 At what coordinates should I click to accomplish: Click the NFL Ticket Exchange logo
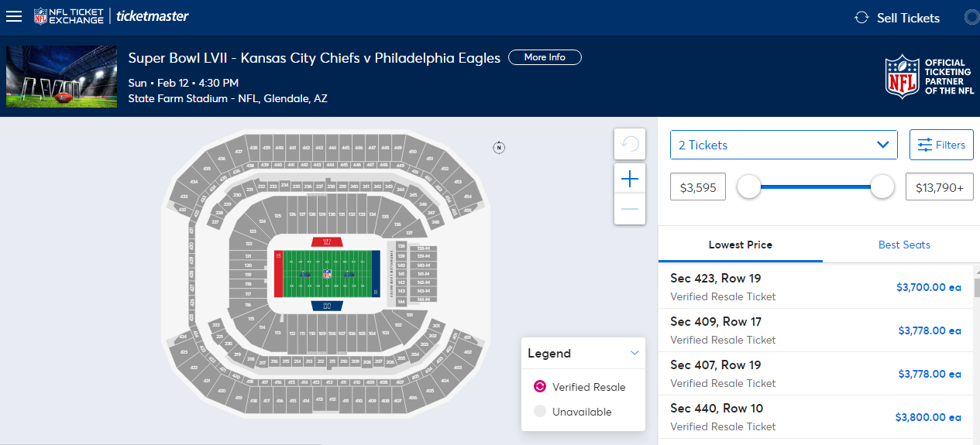click(x=69, y=16)
